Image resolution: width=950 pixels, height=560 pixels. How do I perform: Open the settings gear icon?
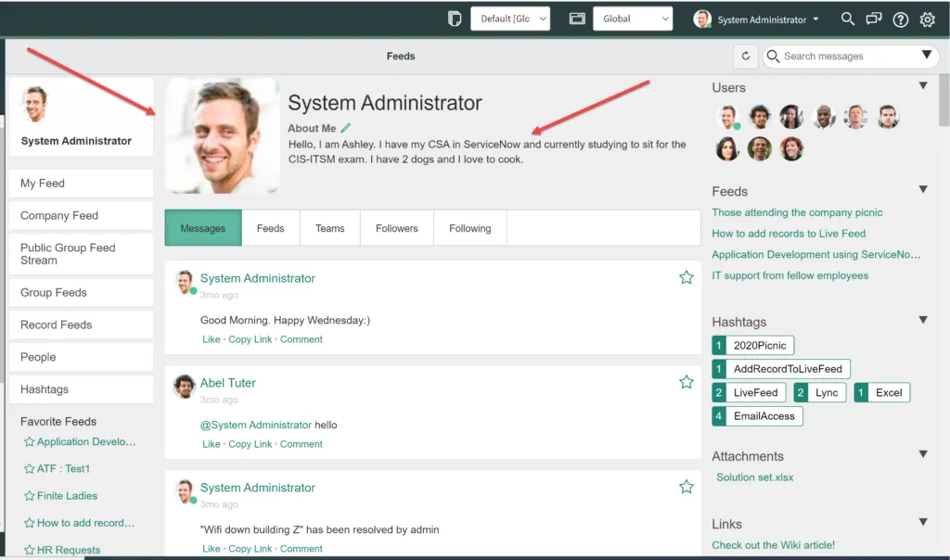(927, 19)
